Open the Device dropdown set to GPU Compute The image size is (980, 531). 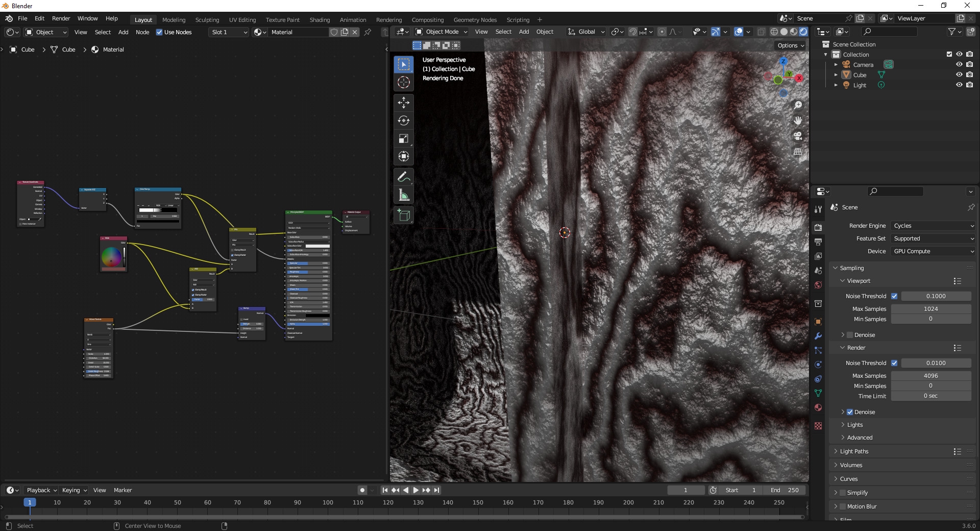coord(933,251)
